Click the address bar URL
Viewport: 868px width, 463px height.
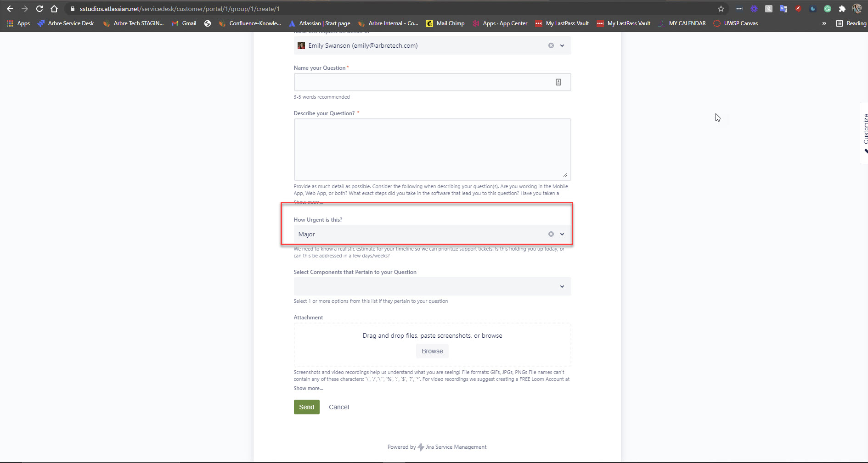click(180, 9)
